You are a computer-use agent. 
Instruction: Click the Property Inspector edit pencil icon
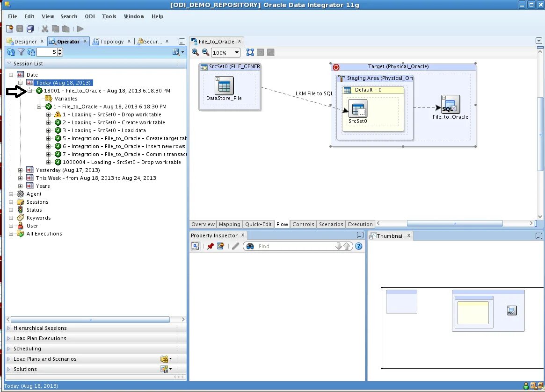[x=236, y=246]
